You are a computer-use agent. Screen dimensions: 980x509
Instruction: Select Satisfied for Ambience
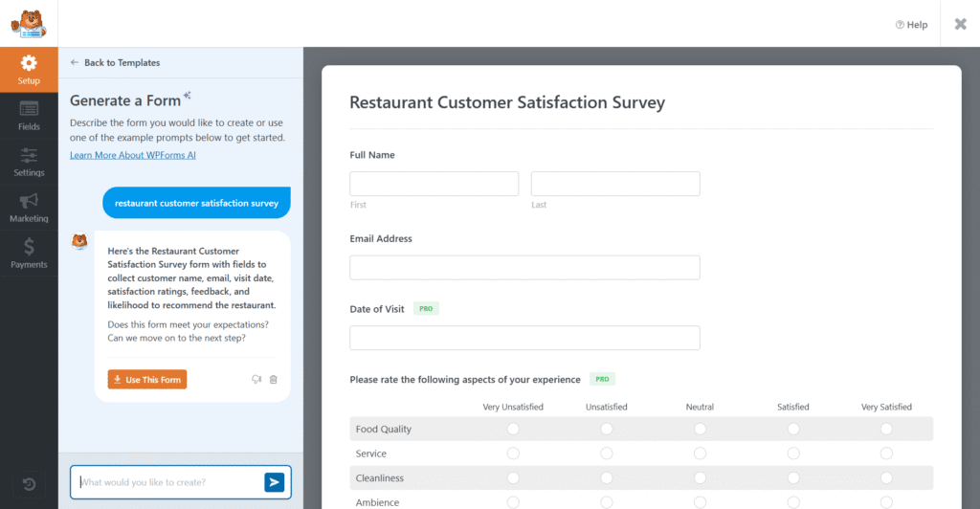[x=793, y=502]
